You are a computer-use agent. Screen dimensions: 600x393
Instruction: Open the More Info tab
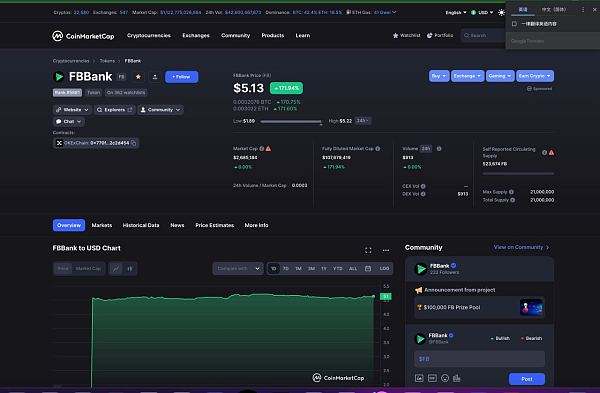tap(256, 225)
